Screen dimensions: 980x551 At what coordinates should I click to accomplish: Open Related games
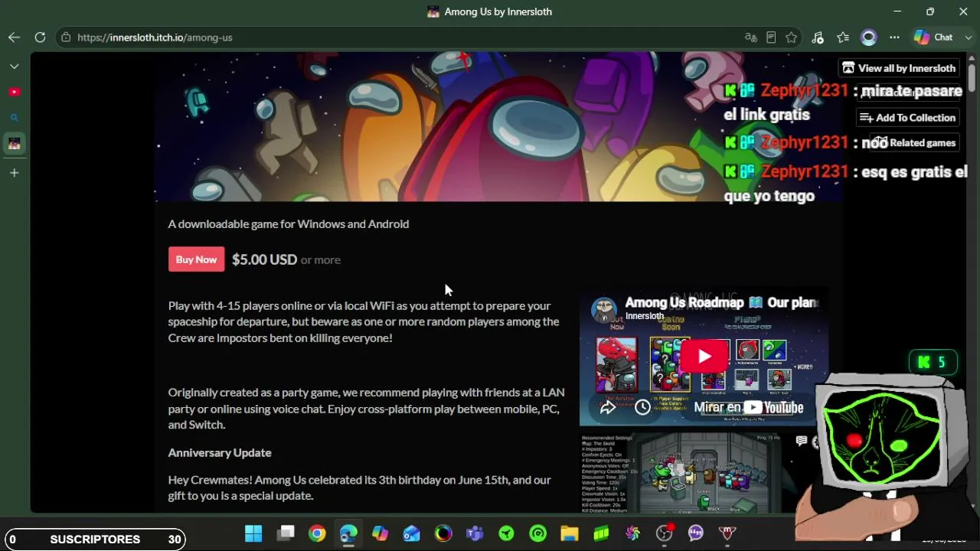click(x=915, y=143)
